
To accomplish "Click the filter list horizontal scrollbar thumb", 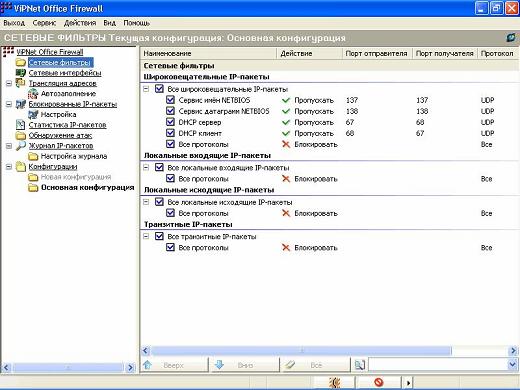I will point(301,351).
